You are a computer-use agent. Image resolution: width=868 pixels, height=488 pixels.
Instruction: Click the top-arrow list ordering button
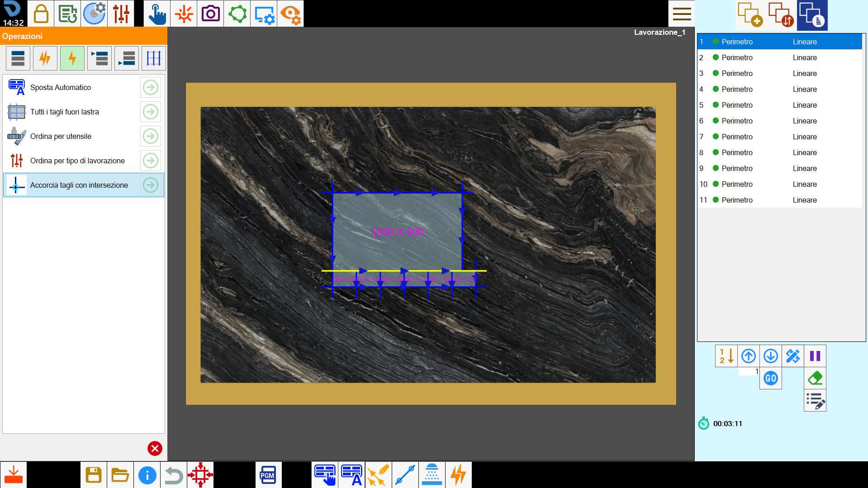pyautogui.click(x=100, y=58)
